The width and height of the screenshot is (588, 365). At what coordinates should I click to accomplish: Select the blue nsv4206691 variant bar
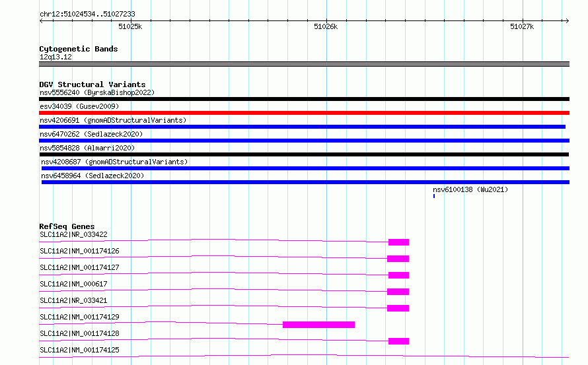302,127
